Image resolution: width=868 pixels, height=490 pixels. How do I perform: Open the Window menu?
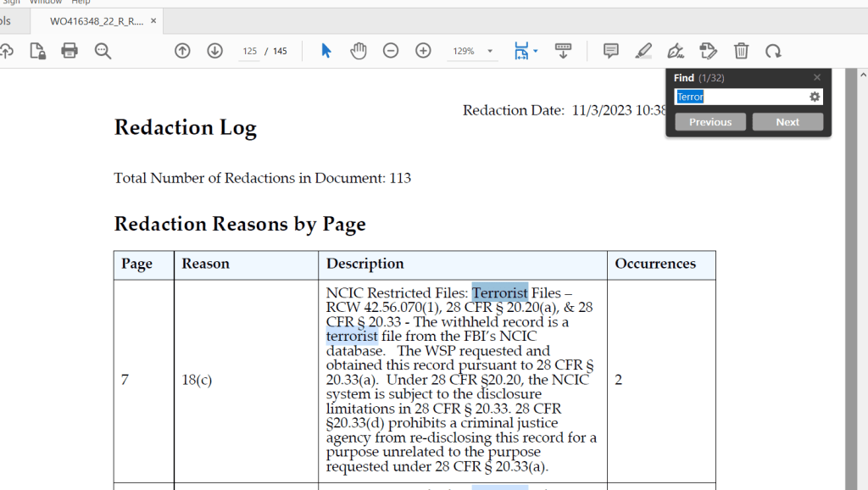click(46, 3)
